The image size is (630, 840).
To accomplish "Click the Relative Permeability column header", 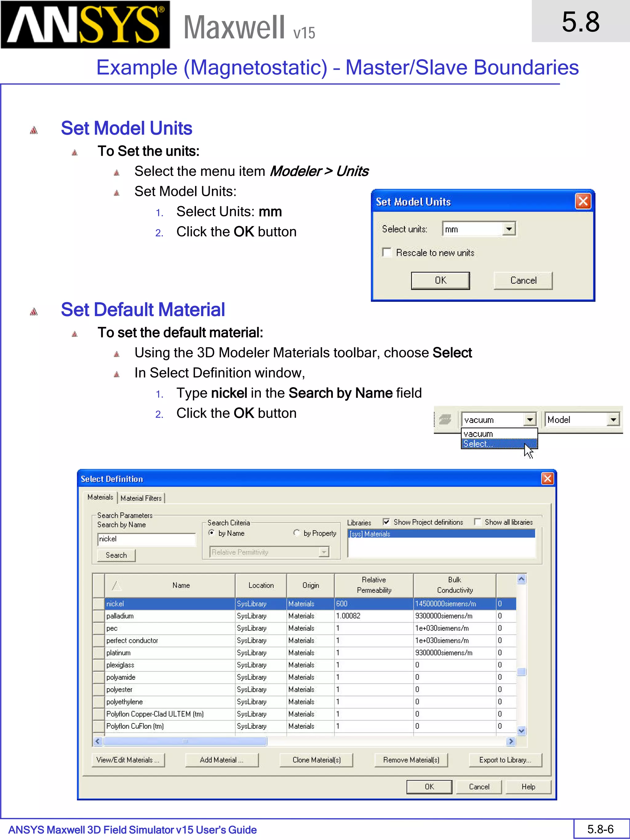I will click(374, 585).
